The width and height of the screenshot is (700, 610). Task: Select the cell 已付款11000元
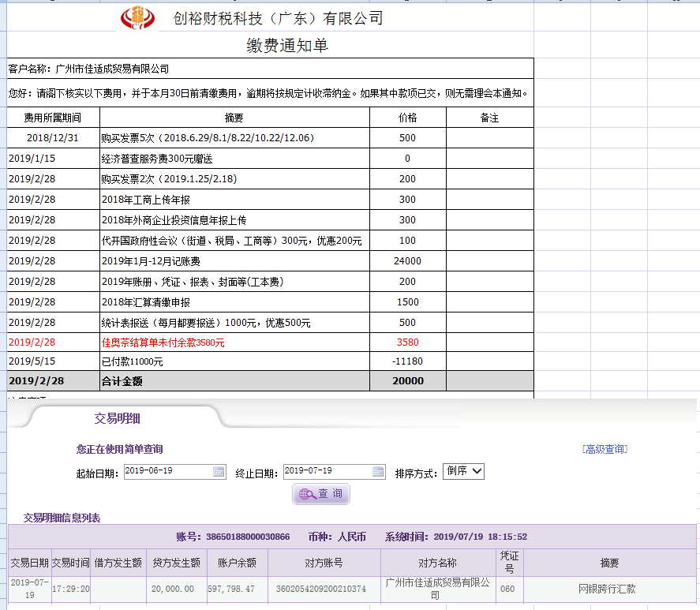point(234,361)
